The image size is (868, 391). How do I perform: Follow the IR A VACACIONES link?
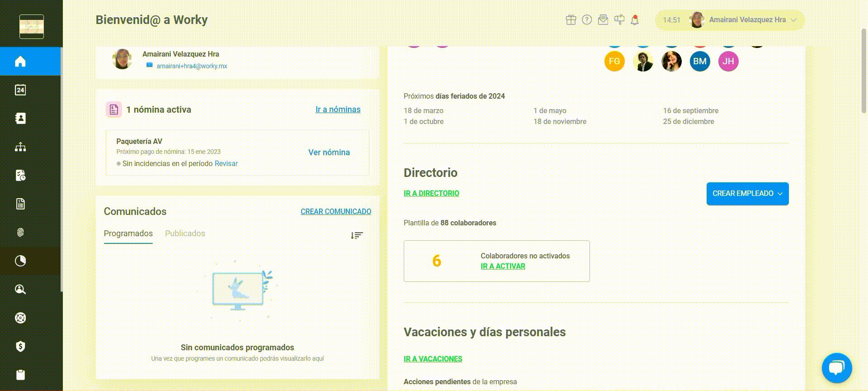[433, 359]
